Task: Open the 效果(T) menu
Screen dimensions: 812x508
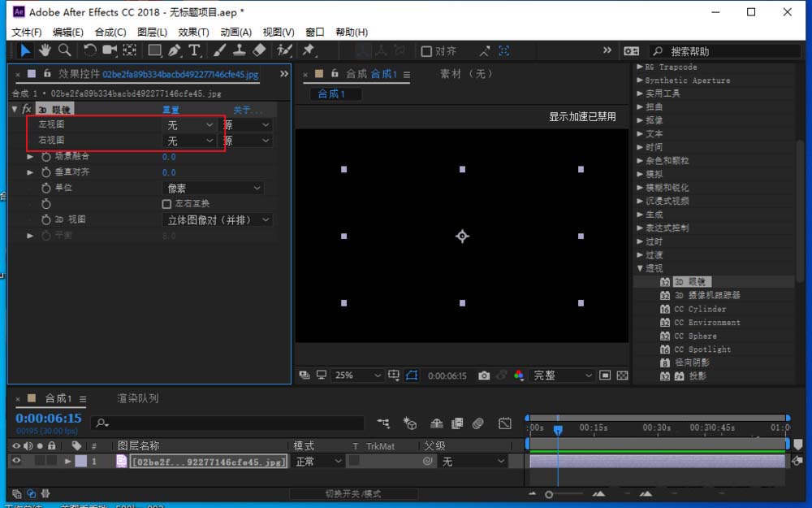Action: click(x=193, y=32)
